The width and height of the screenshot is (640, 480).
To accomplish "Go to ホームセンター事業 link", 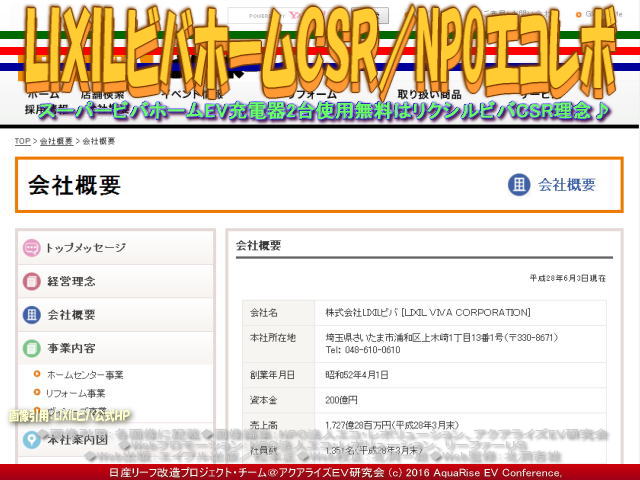I will click(x=85, y=375).
